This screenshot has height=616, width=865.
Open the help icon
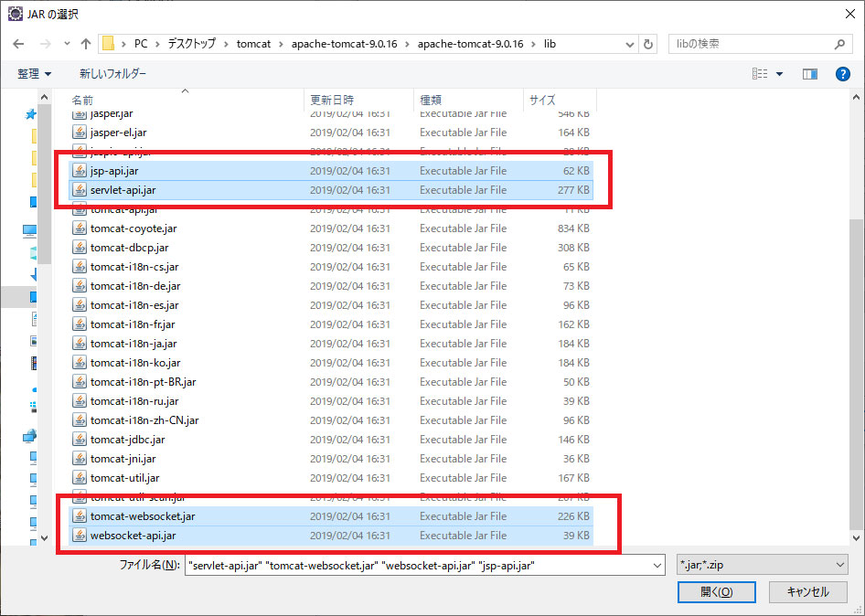pyautogui.click(x=842, y=73)
